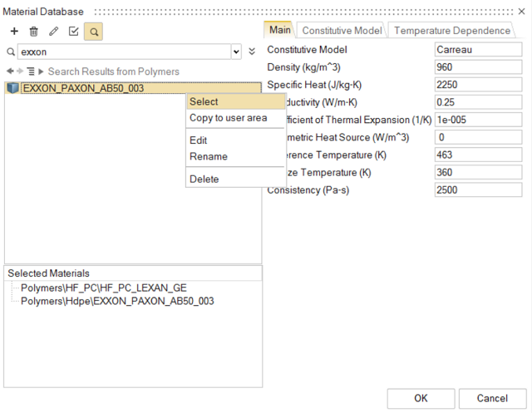
Task: Click the trash delete icon in toolbar
Action: click(33, 31)
